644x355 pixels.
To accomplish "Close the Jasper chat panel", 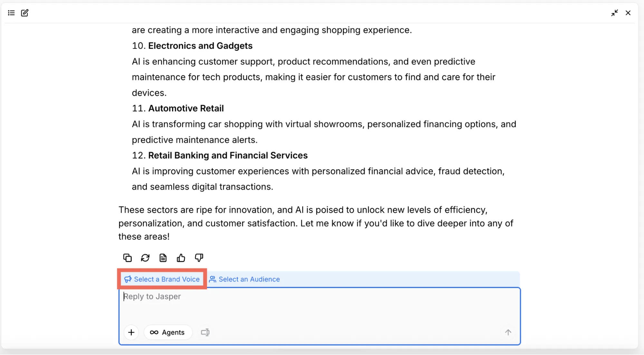I will pos(628,13).
